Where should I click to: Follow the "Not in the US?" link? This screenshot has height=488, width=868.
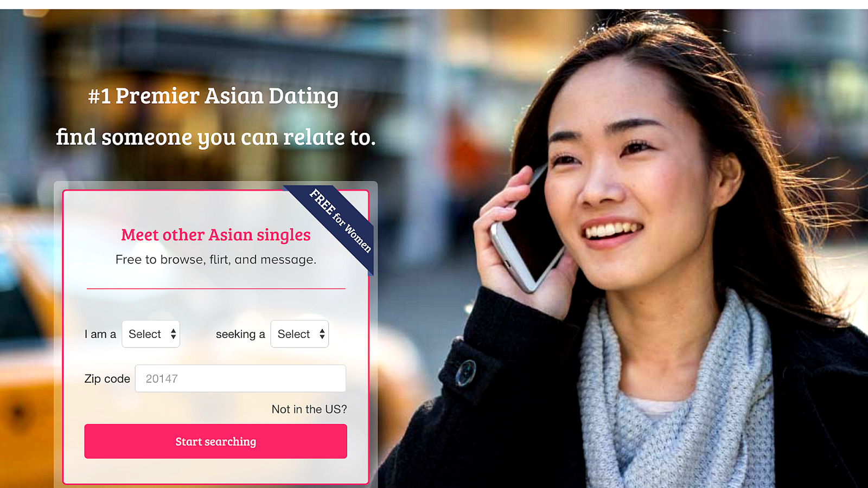309,409
